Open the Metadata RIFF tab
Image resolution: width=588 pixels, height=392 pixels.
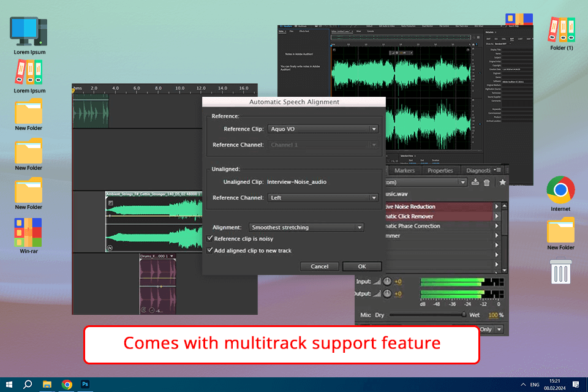(512, 39)
